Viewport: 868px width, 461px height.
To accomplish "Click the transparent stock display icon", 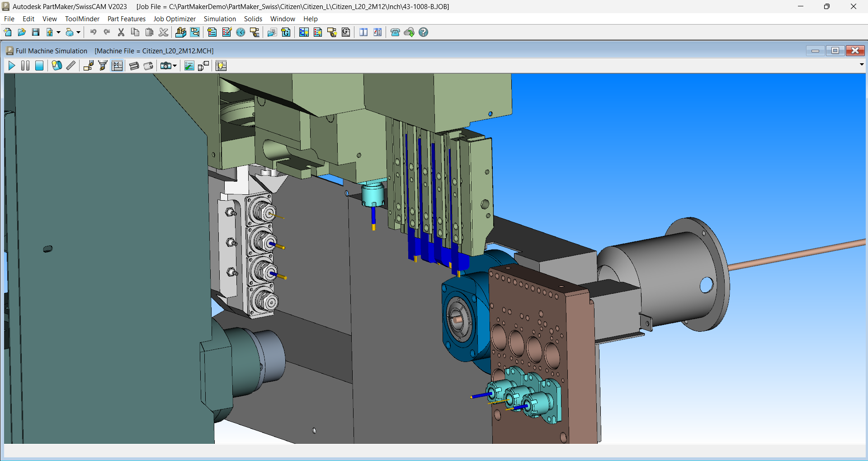I will [148, 66].
